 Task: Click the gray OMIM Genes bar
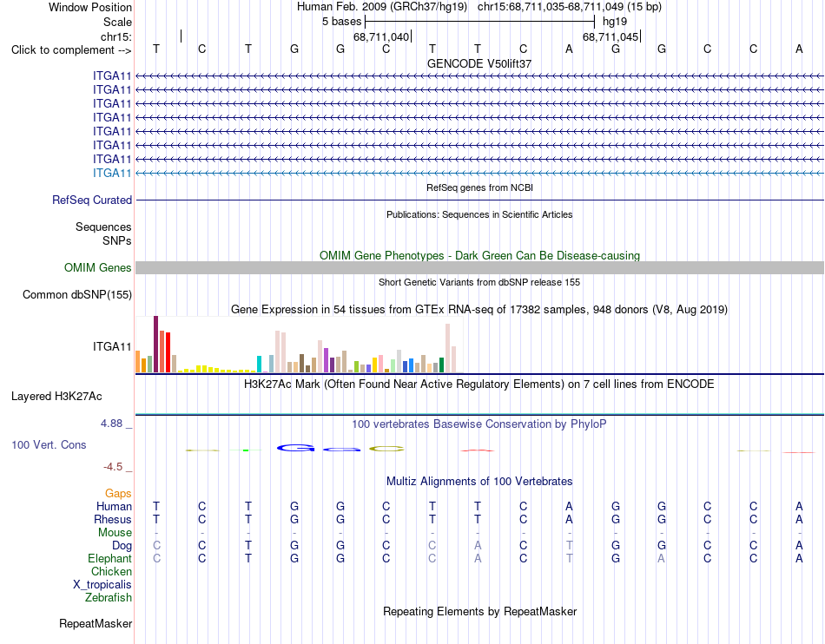coord(479,267)
